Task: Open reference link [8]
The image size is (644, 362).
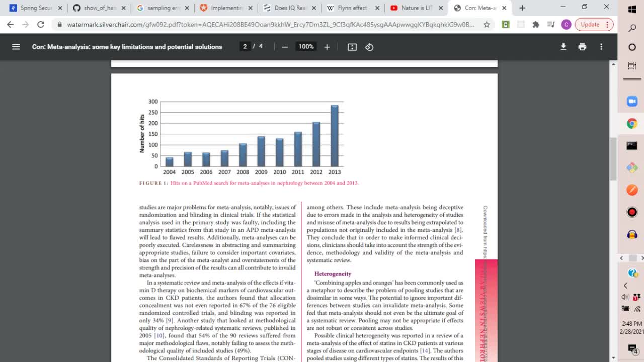Action: pos(458,230)
